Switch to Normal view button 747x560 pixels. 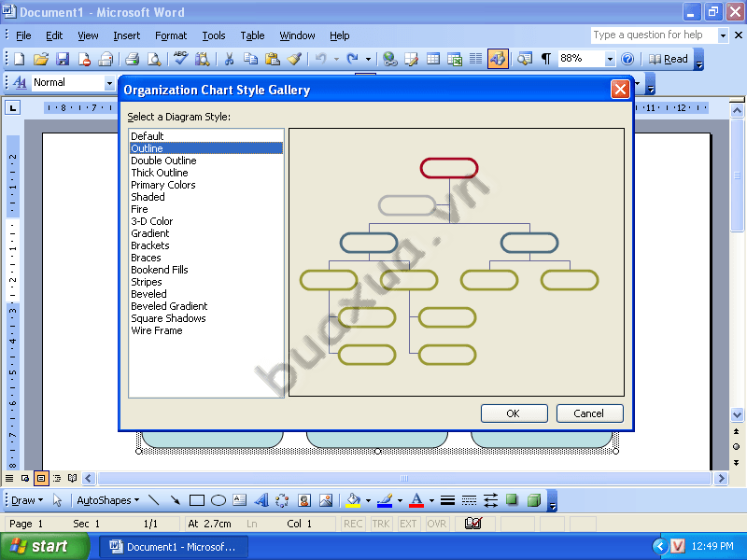tap(9, 478)
